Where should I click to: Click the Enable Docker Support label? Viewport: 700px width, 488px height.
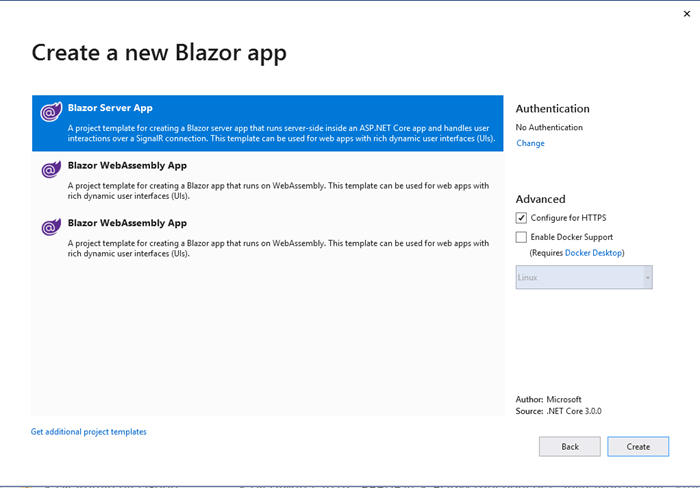point(572,237)
